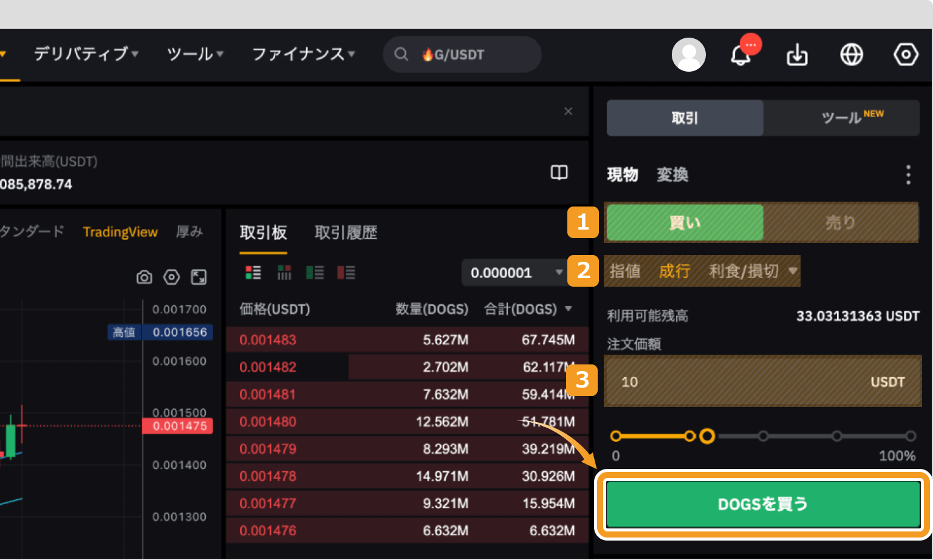
Task: Click the DOGSを買う buy button
Action: tap(763, 504)
